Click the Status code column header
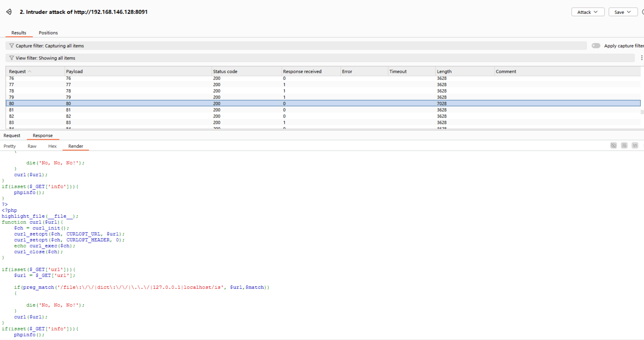Image resolution: width=644 pixels, height=340 pixels. (x=225, y=71)
